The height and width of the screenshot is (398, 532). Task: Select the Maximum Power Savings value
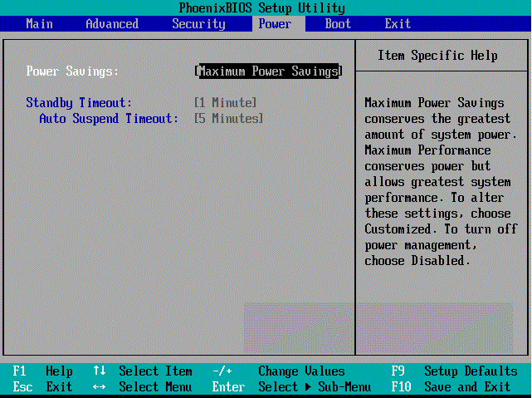pyautogui.click(x=268, y=71)
